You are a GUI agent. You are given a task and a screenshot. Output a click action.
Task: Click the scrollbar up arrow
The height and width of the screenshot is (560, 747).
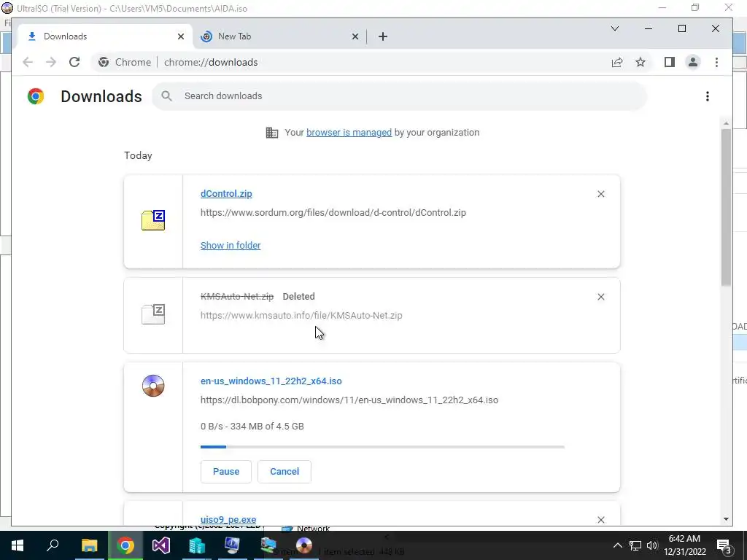coord(726,123)
